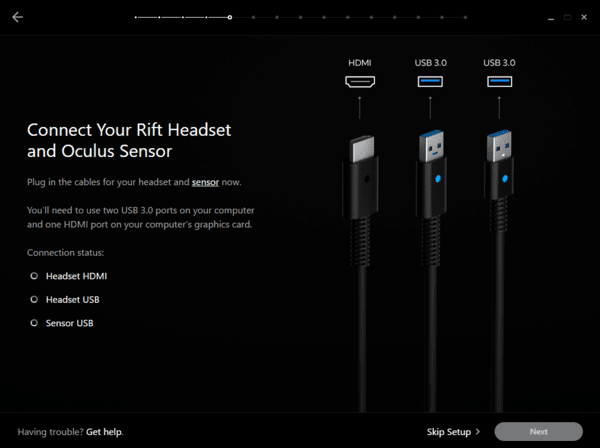Click the chevron beside Skip Setup
Viewport: 600px width, 448px height.
478,432
